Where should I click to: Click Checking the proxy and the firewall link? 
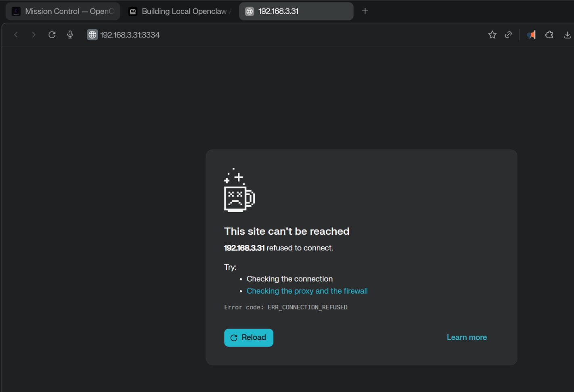(307, 291)
